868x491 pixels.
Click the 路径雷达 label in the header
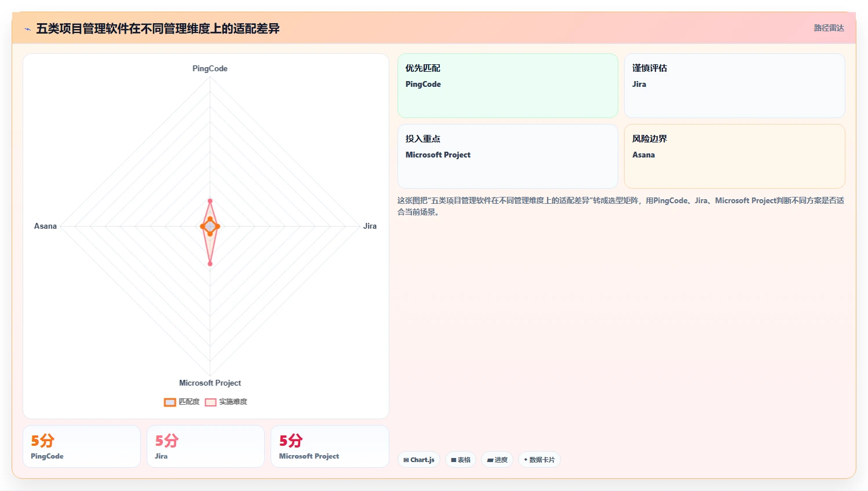point(829,28)
